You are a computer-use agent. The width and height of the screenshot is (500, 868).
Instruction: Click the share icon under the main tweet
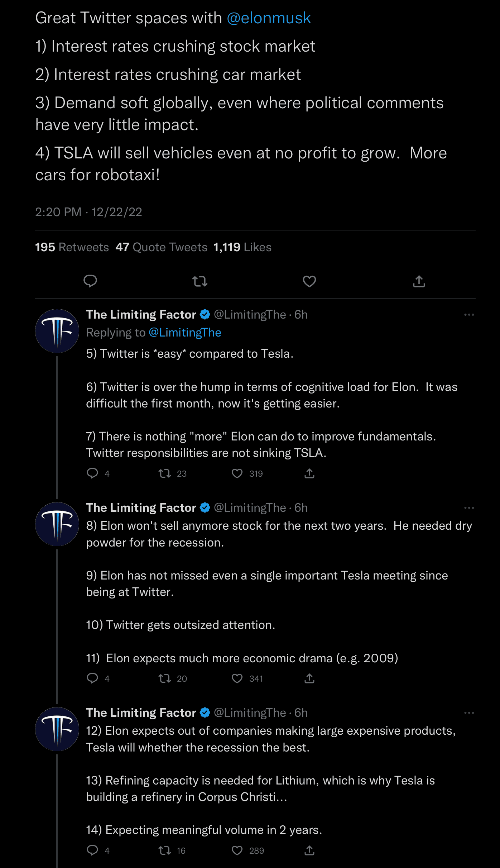[419, 282]
